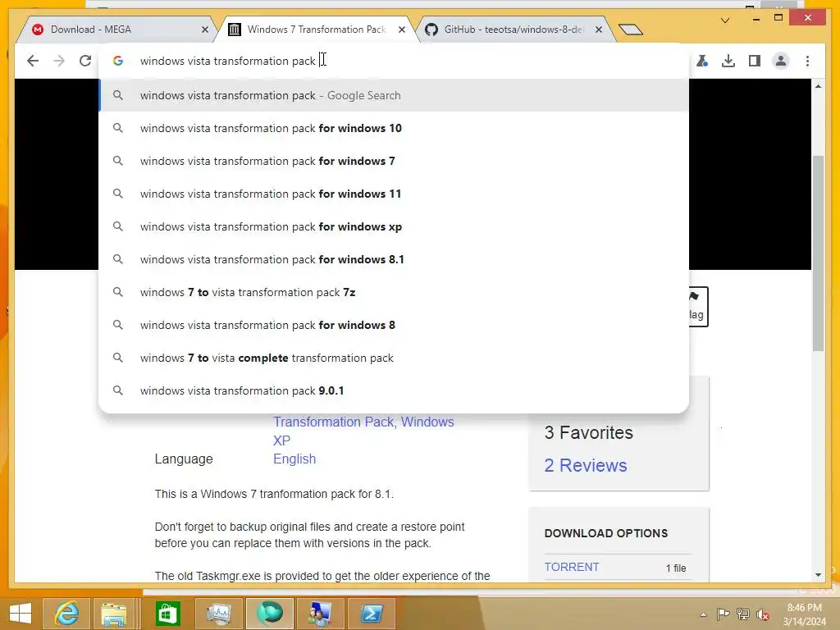This screenshot has height=630, width=840.
Task: Open the profile avatar menu
Action: click(781, 61)
